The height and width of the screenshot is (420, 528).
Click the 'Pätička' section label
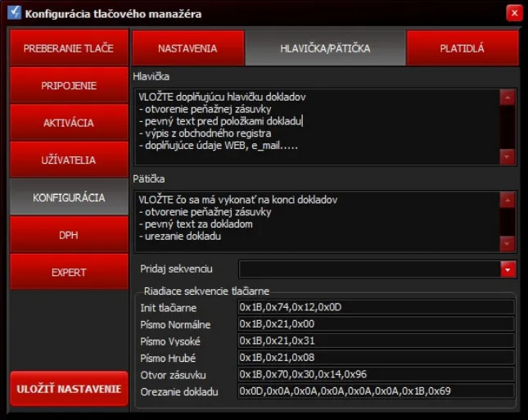148,178
